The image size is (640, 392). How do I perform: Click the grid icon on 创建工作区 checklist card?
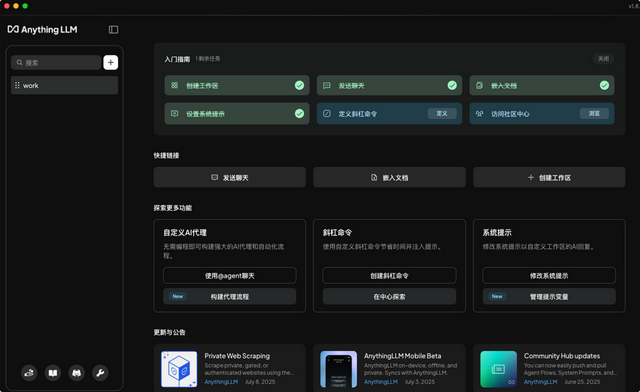point(174,85)
